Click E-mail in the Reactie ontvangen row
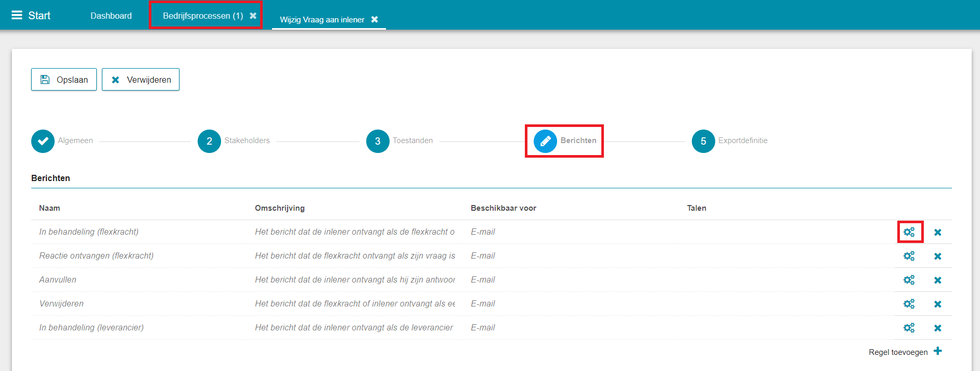This screenshot has width=980, height=371. point(483,255)
